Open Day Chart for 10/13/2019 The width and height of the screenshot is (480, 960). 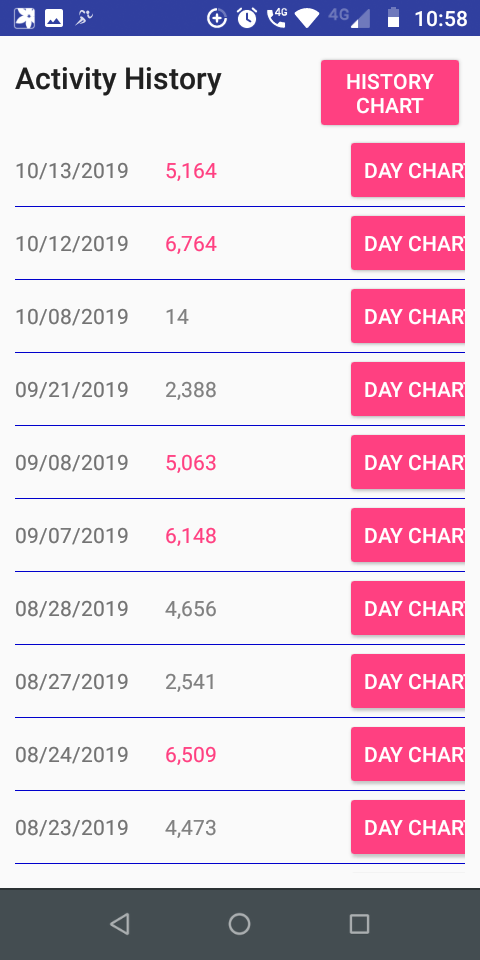408,170
